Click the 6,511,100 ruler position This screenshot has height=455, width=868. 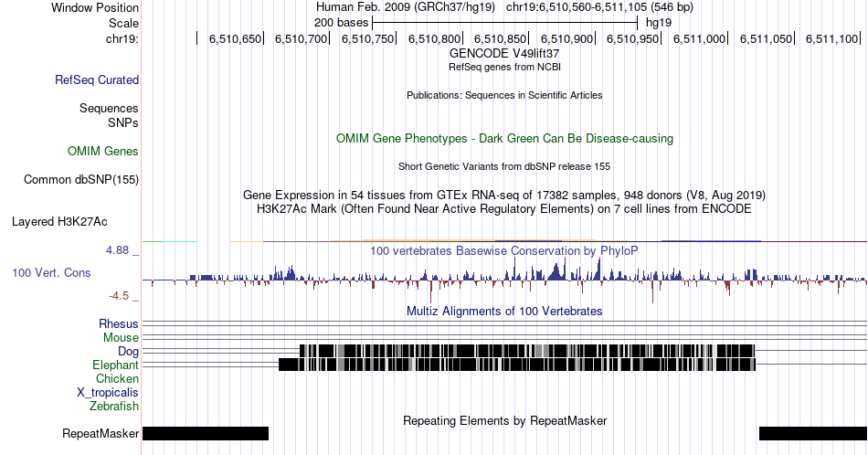(x=832, y=38)
